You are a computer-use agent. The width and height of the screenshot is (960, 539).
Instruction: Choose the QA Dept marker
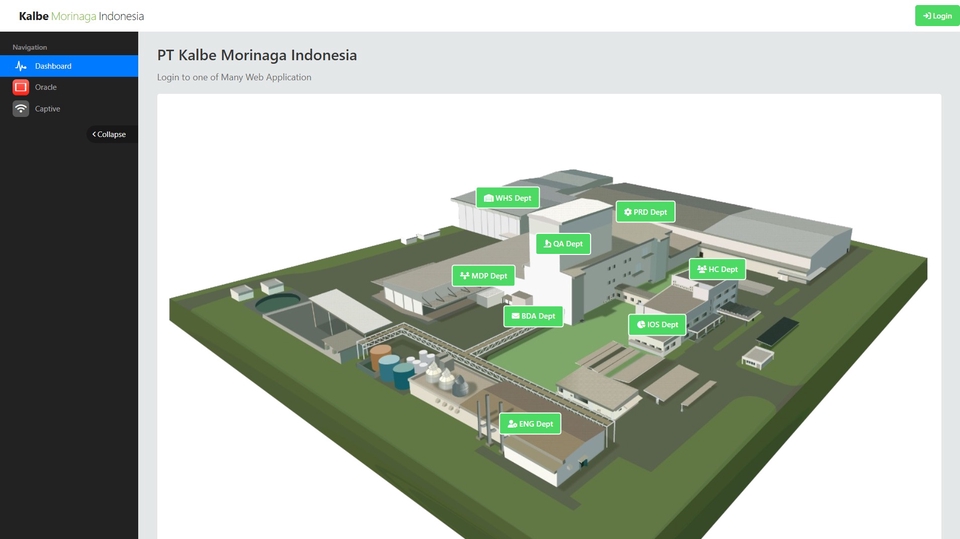point(562,244)
